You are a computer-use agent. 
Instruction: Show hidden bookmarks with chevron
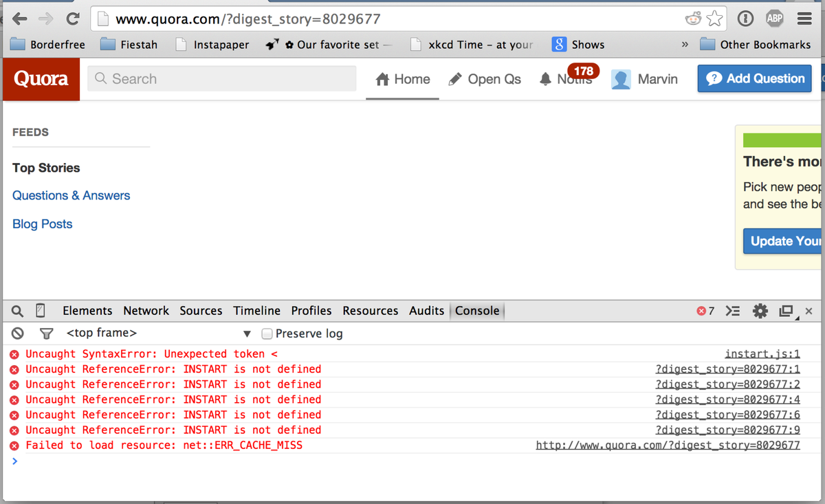[x=685, y=44]
